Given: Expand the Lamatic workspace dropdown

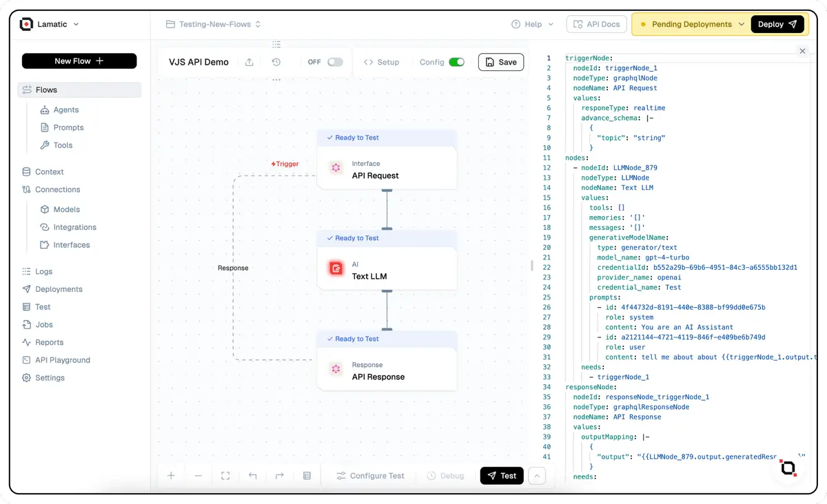Looking at the screenshot, I should coord(76,24).
